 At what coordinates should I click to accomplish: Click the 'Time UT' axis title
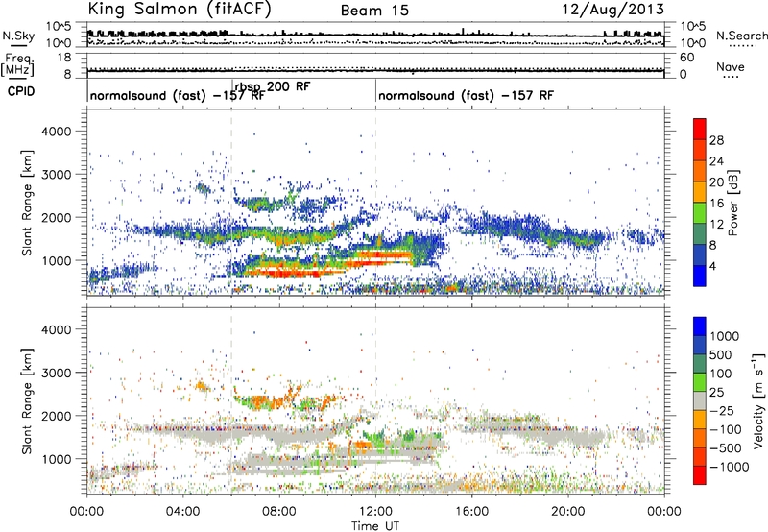coord(375,526)
